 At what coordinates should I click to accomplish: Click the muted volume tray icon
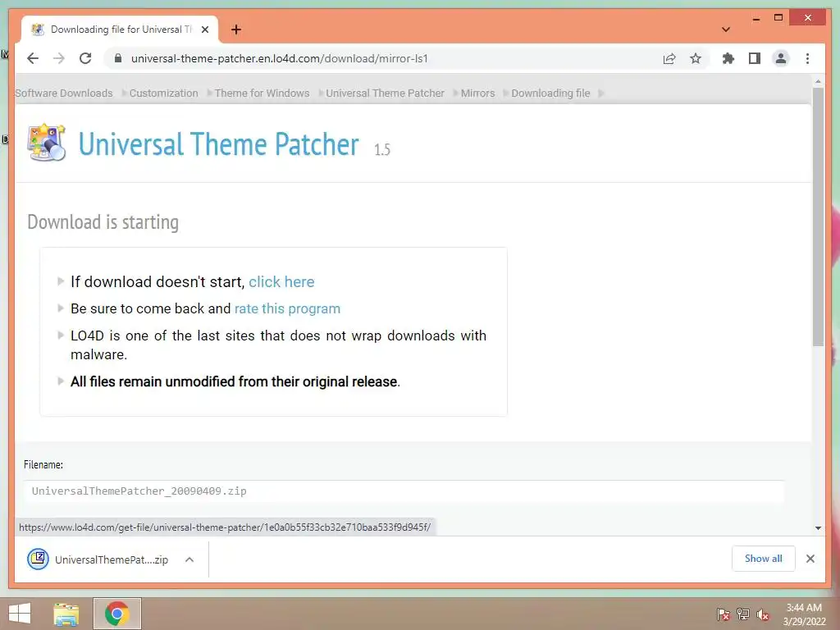pos(763,614)
